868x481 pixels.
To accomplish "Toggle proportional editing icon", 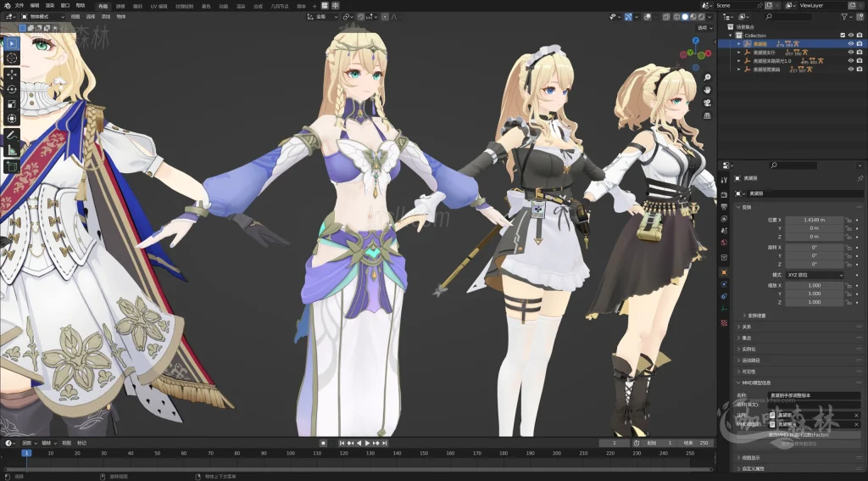I will 385,17.
